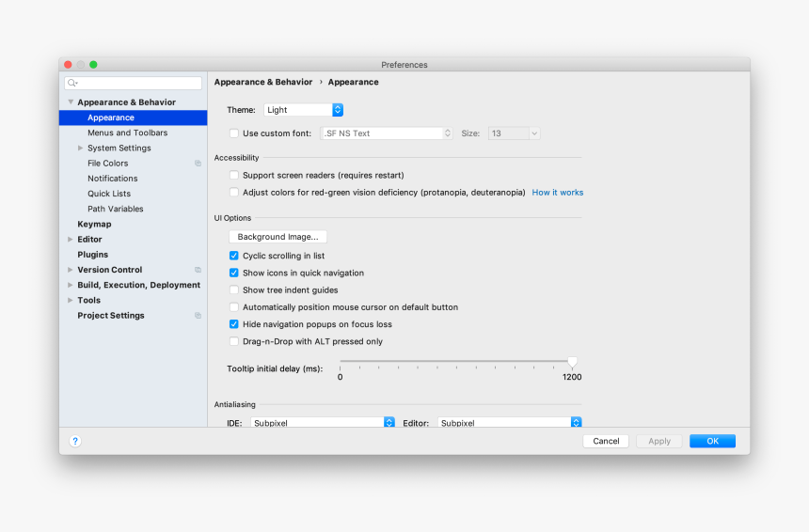Click the OK button
Image resolution: width=809 pixels, height=532 pixels.
(712, 441)
